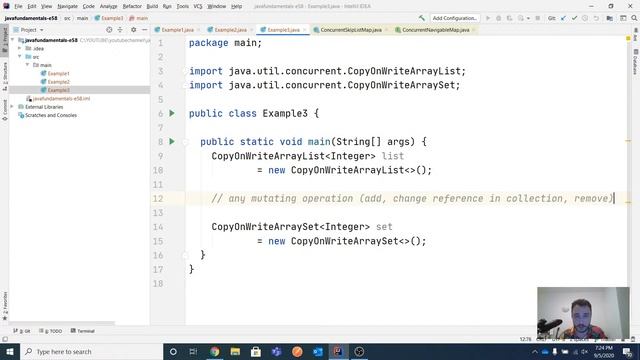The width and height of the screenshot is (640, 360).
Task: Click the Git Rollback icon
Action: click(x=596, y=18)
